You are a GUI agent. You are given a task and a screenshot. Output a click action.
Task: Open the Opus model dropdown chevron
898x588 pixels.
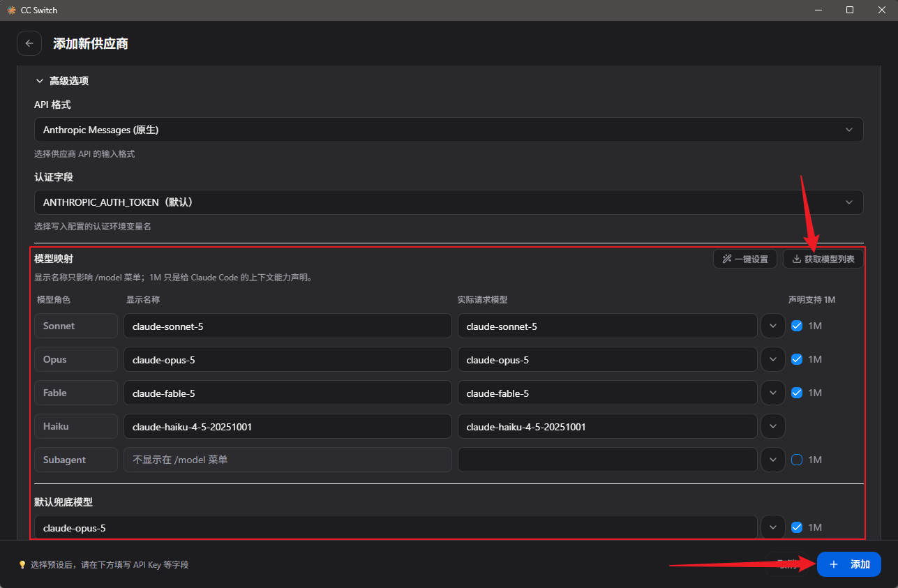(773, 359)
